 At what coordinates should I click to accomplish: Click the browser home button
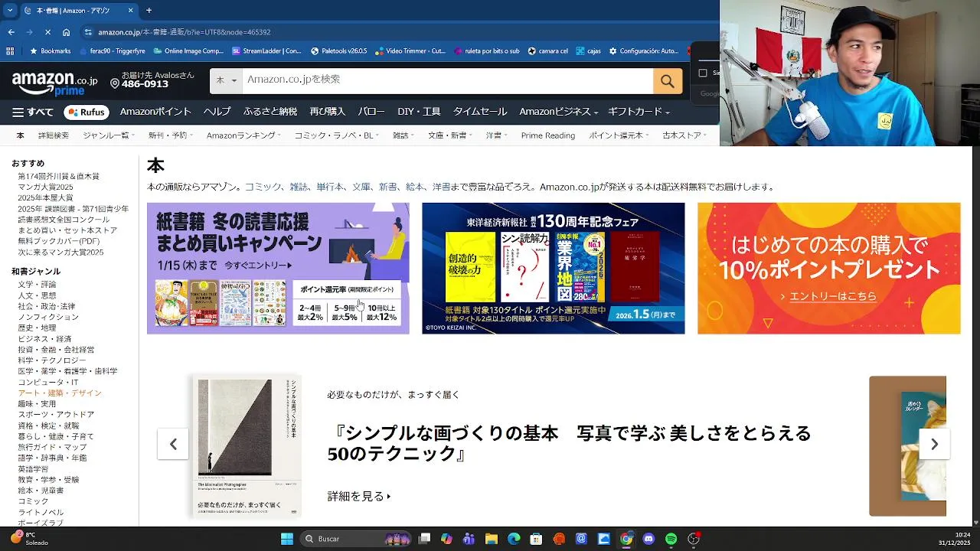coord(67,32)
